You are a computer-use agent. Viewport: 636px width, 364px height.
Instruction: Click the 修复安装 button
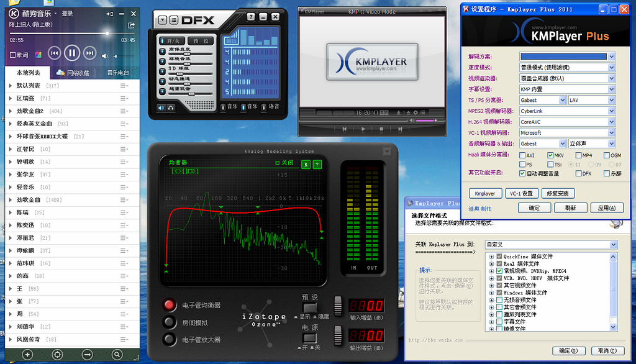(x=557, y=193)
